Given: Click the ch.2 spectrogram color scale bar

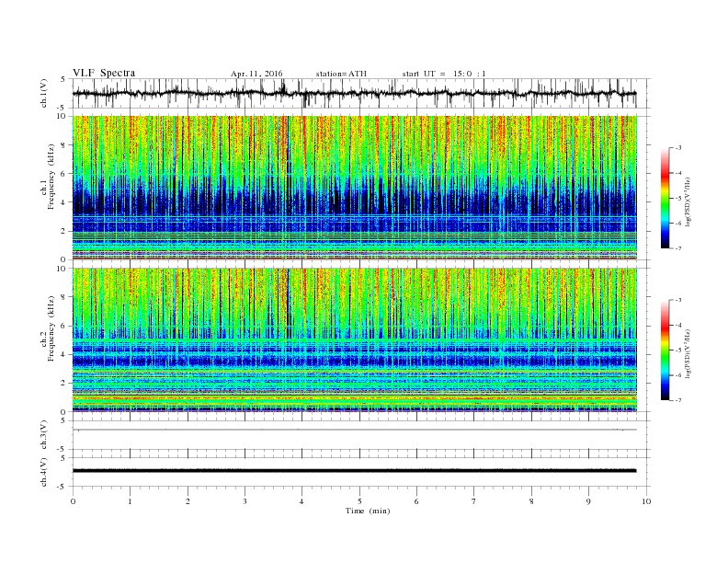Looking at the screenshot, I should [665, 350].
